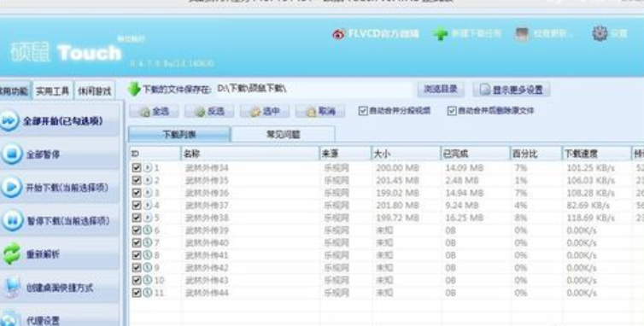Click the 选中 button
This screenshot has height=326, width=644.
click(265, 111)
